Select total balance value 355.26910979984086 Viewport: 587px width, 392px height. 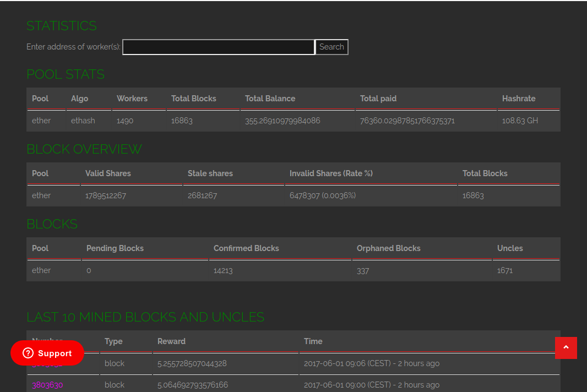(x=282, y=121)
